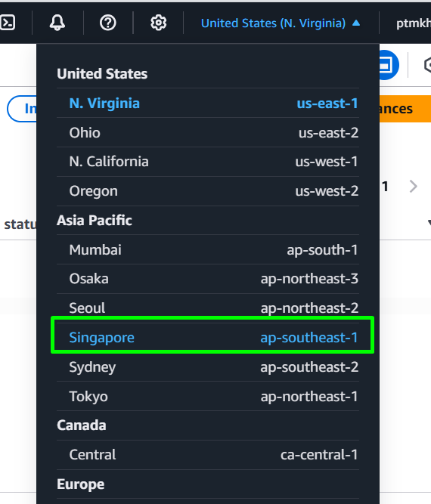This screenshot has height=504, width=431.
Task: Choose Sydney ap-southeast-2 region
Action: pyautogui.click(x=208, y=367)
